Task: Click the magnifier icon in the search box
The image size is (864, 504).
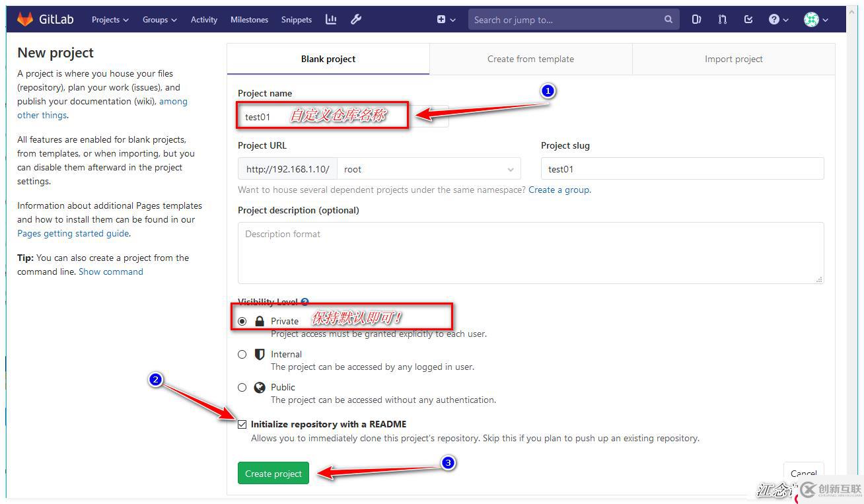Action: click(x=668, y=20)
